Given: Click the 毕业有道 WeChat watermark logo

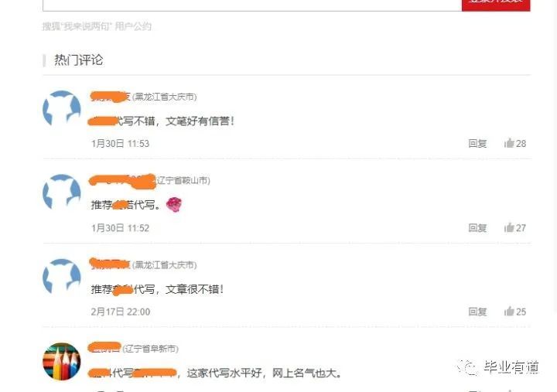Looking at the screenshot, I should point(498,367).
